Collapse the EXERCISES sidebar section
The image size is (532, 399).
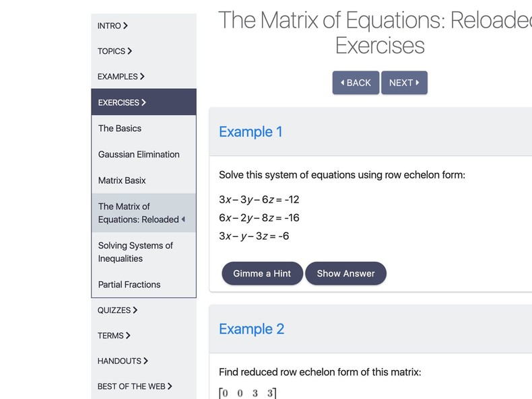pyautogui.click(x=122, y=102)
